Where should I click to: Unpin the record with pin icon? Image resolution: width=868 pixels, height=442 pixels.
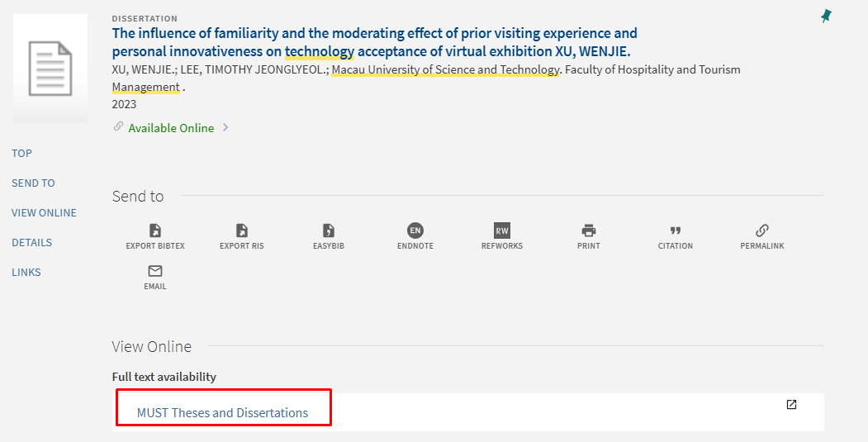coord(826,16)
